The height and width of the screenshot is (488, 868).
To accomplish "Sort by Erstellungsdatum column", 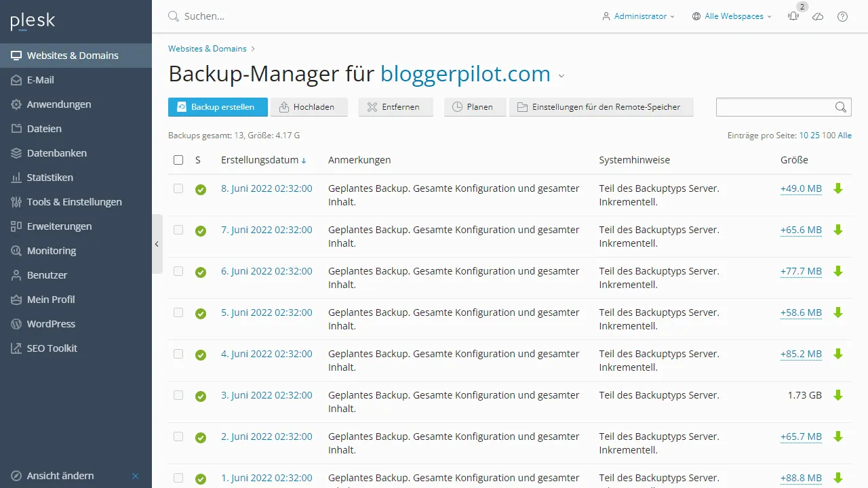I will [x=264, y=160].
